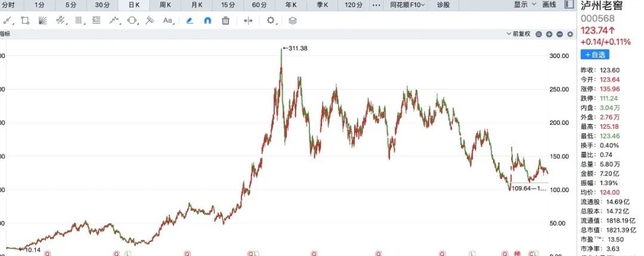Click the 109.64 horizontal line label
Screen dimensions: 644x256
[529, 189]
